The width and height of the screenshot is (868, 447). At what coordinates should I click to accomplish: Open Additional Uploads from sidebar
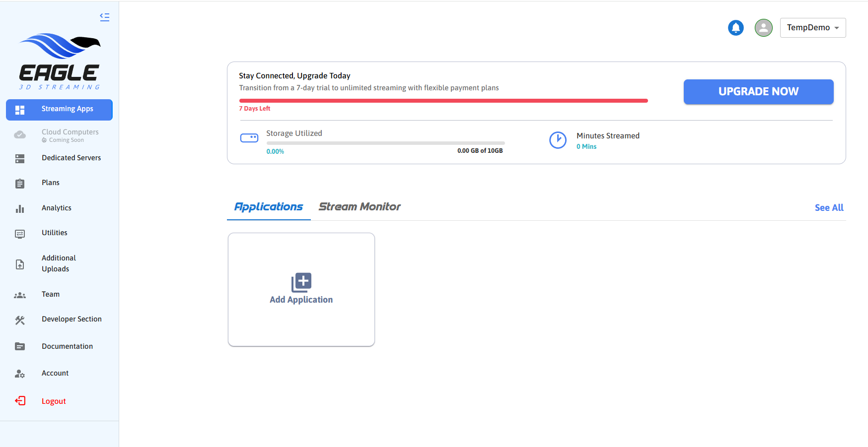click(59, 263)
